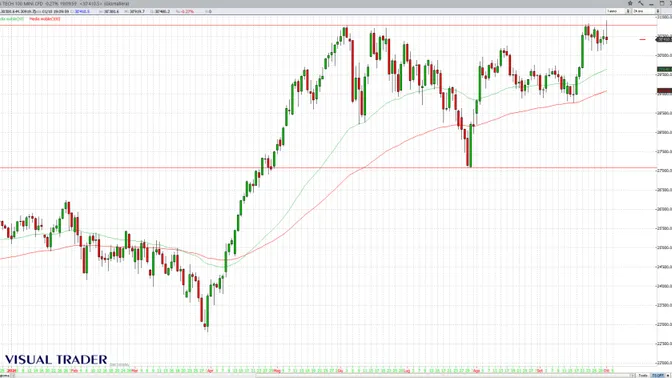Click the Ago month label on time axis
This screenshot has width=672, height=378.
point(477,370)
